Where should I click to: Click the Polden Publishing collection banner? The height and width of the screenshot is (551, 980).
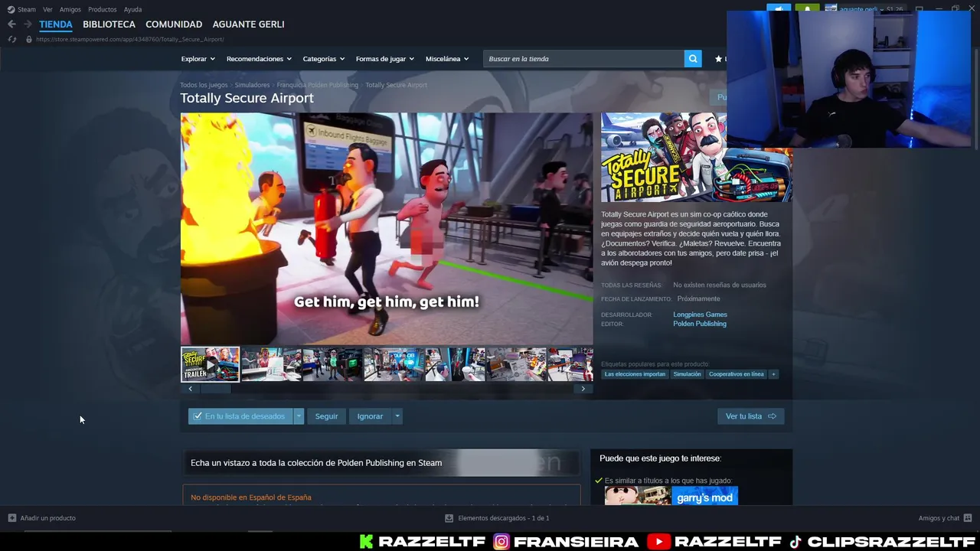coord(381,463)
